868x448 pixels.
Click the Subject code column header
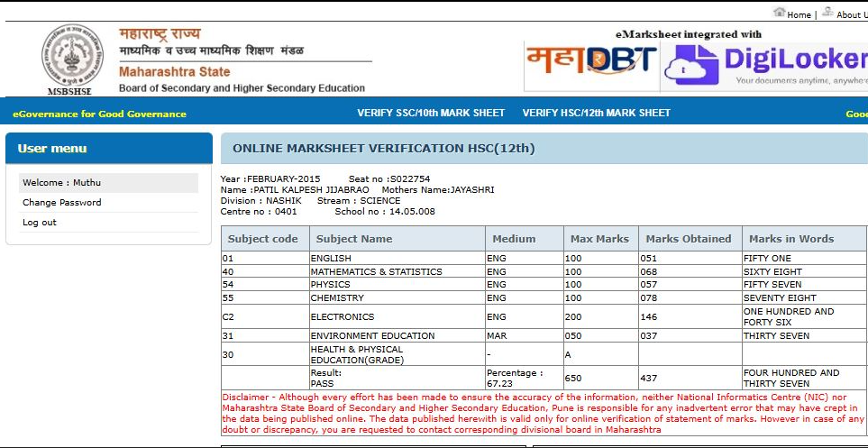tap(265, 239)
